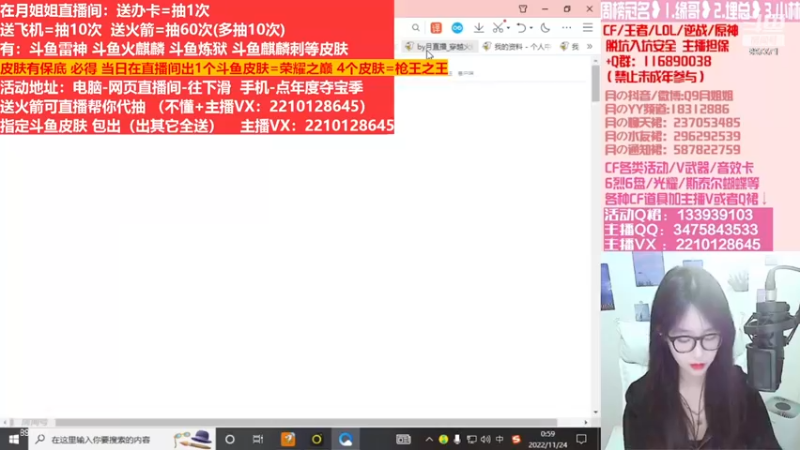
Task: Toggle the 中 input language indicator
Action: [x=499, y=439]
